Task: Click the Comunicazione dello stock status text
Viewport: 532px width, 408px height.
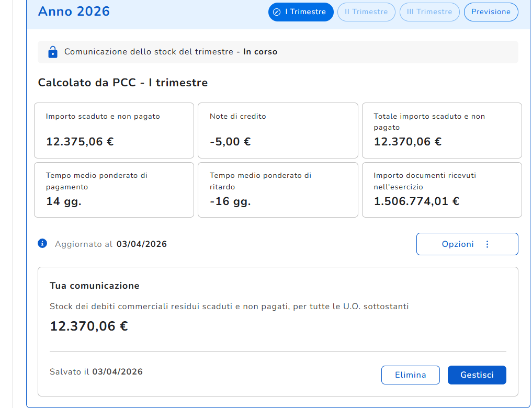Action: click(x=171, y=52)
